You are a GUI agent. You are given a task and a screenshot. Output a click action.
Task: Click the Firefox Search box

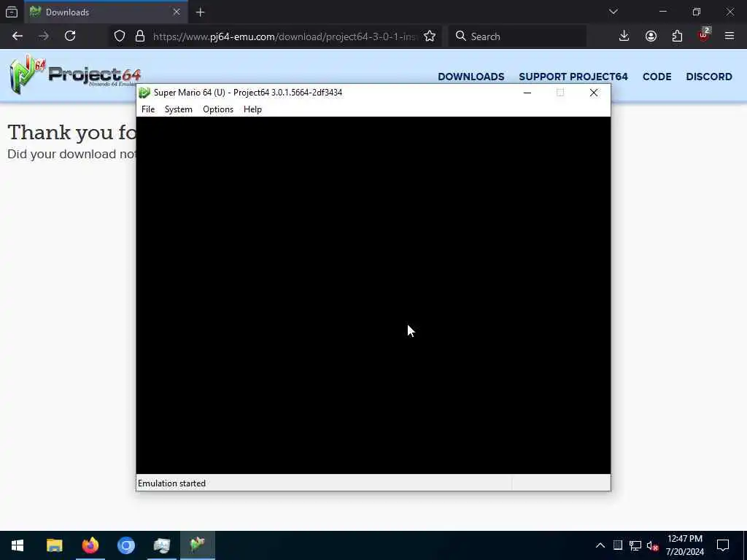pyautogui.click(x=517, y=36)
